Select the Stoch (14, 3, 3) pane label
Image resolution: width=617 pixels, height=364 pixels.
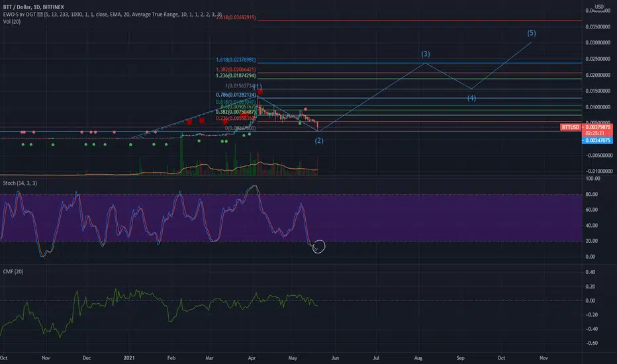coord(20,183)
